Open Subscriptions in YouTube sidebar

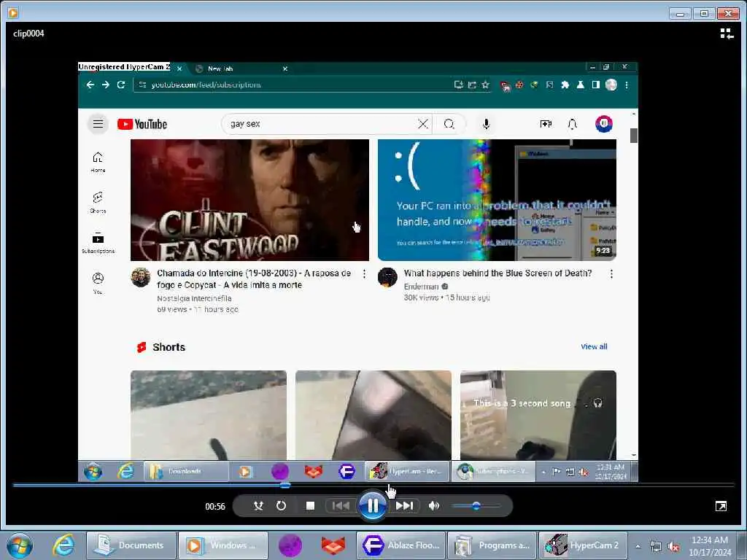click(98, 243)
